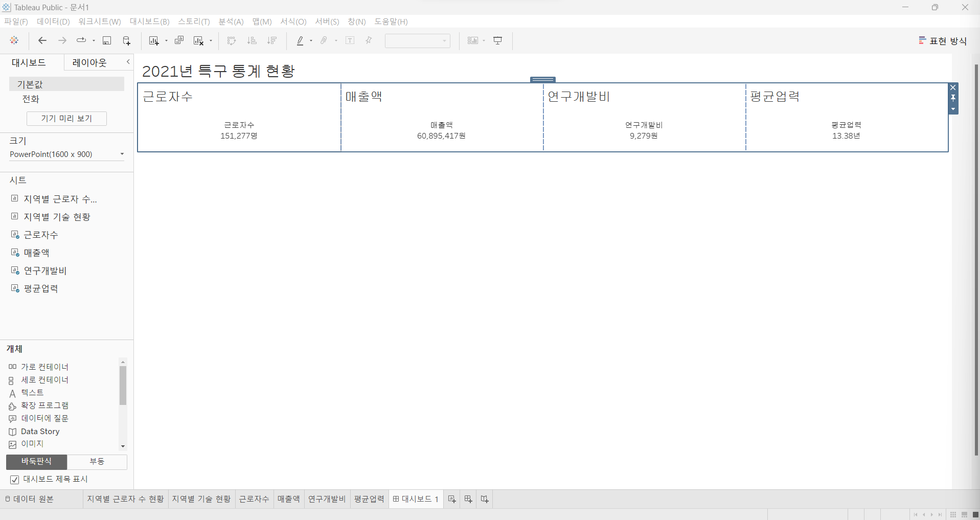The width and height of the screenshot is (980, 520).
Task: Open the 매출액 sheet tab at bottom
Action: click(x=288, y=499)
